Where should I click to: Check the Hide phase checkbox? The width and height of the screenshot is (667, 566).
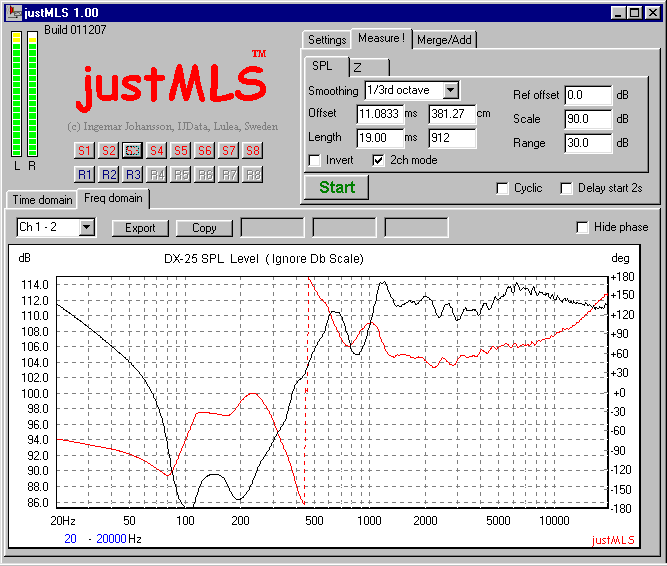[x=582, y=227]
